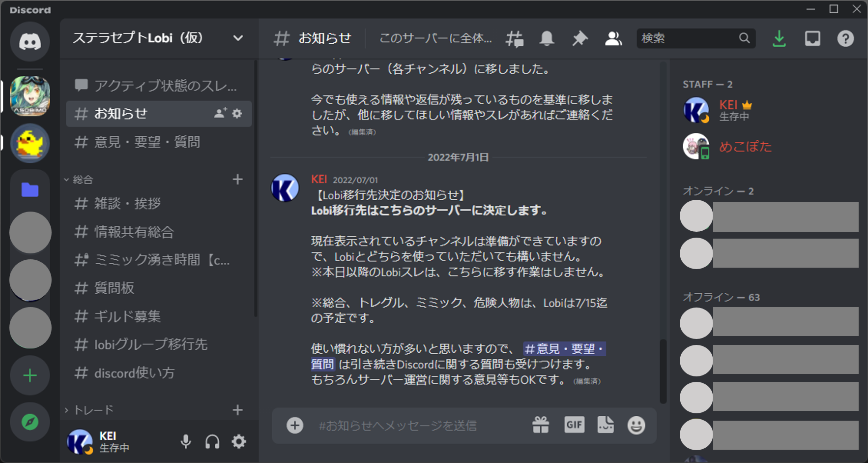Open the sticker picker
The image size is (868, 463).
click(x=606, y=425)
